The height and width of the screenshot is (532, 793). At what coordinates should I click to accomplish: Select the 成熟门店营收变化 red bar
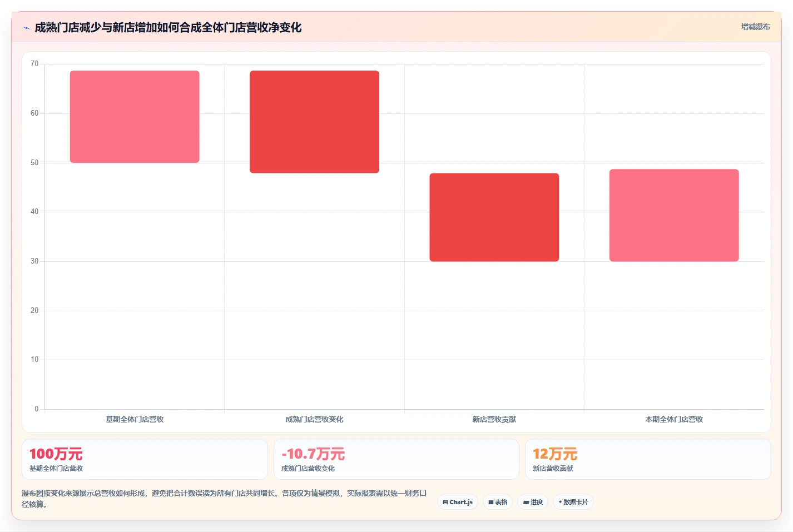(314, 122)
